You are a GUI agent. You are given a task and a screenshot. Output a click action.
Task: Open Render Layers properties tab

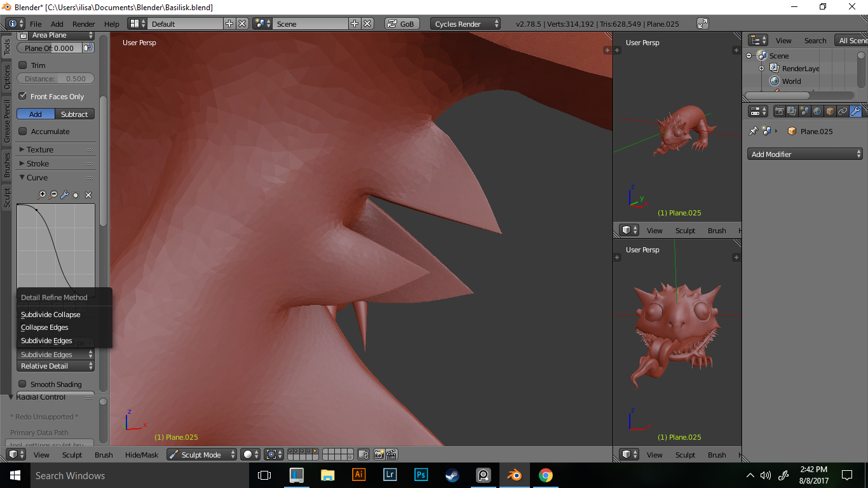792,111
